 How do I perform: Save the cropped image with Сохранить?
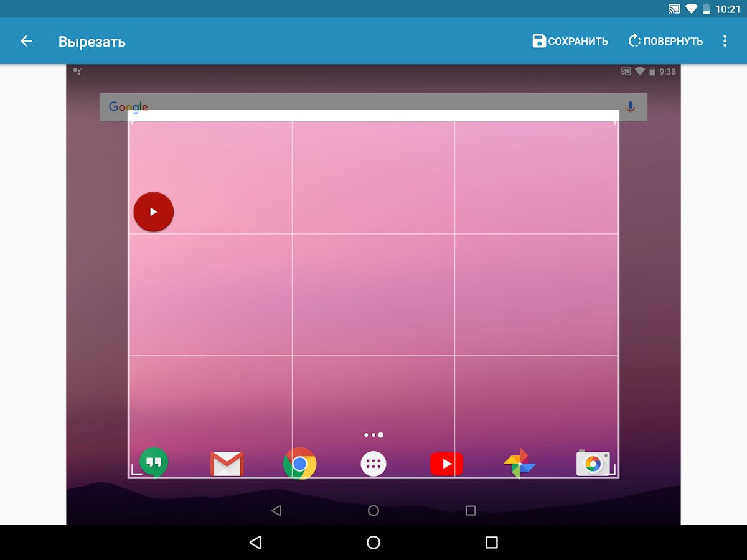point(570,41)
